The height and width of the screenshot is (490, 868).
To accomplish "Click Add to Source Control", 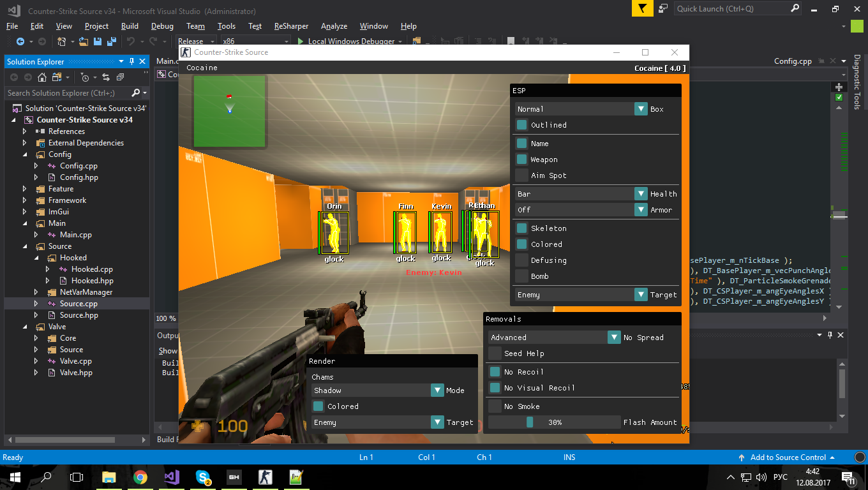I will pyautogui.click(x=787, y=457).
